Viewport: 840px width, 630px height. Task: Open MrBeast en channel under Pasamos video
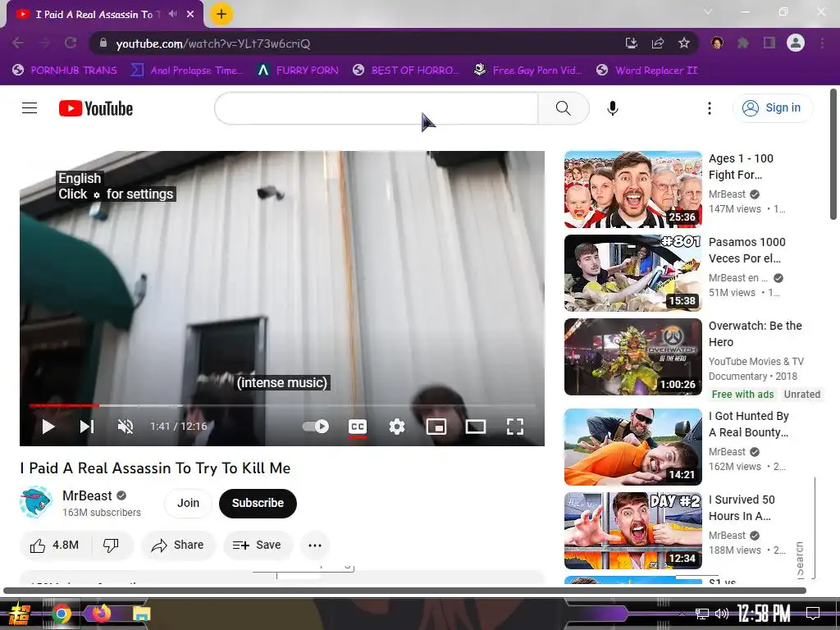(x=738, y=278)
